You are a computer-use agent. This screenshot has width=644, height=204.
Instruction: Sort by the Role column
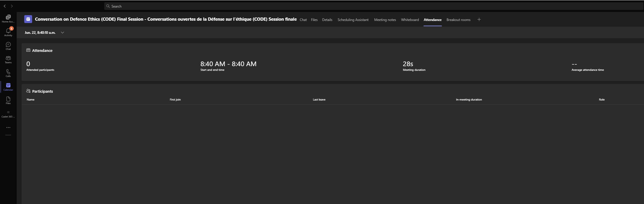(602, 100)
